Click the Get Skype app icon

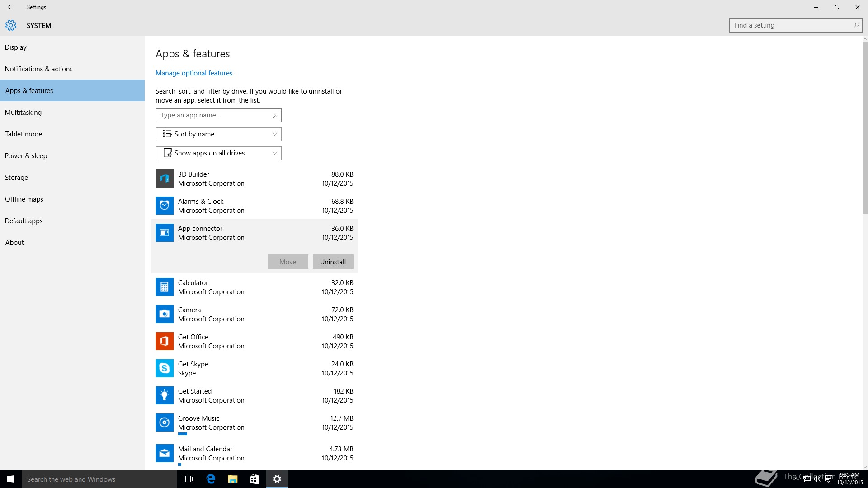pos(165,368)
